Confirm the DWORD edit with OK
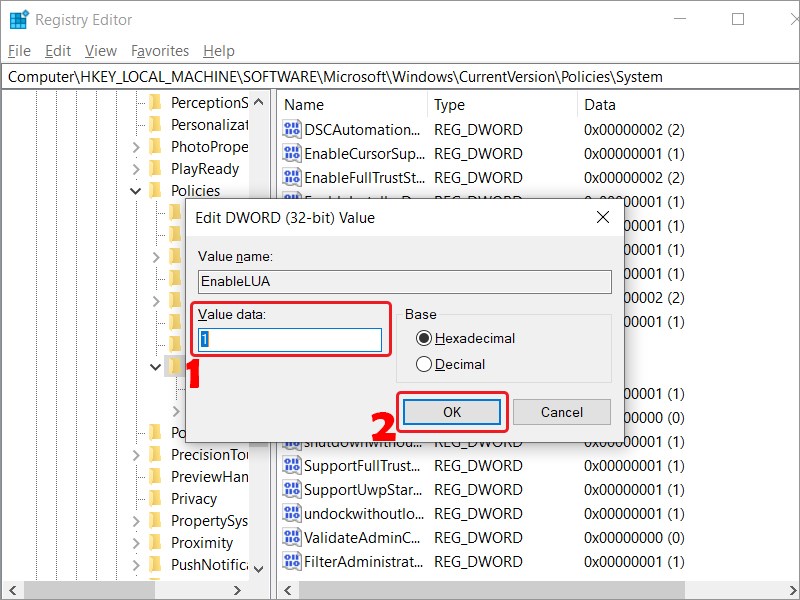This screenshot has height=600, width=800. pyautogui.click(x=452, y=412)
